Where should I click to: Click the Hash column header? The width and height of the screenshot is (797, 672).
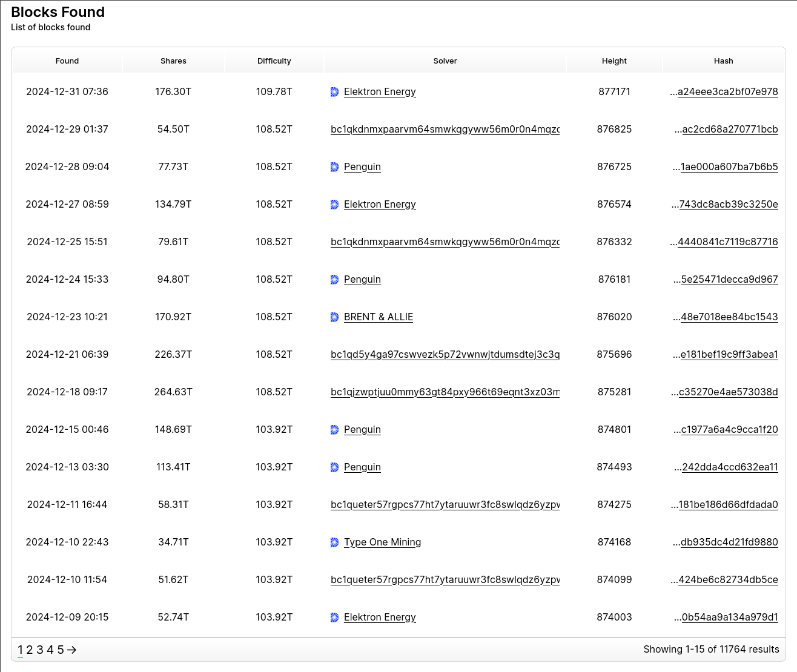(x=723, y=61)
